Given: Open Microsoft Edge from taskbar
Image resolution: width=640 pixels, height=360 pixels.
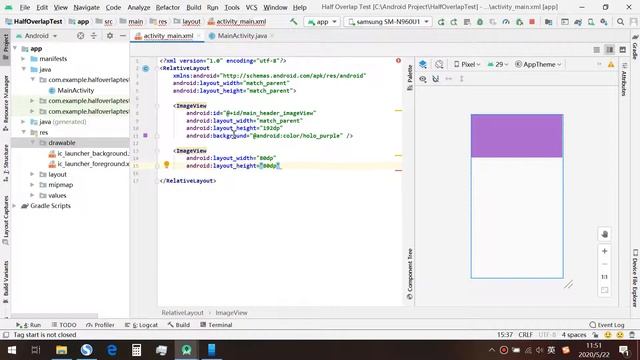Looking at the screenshot, I should pos(111,350).
